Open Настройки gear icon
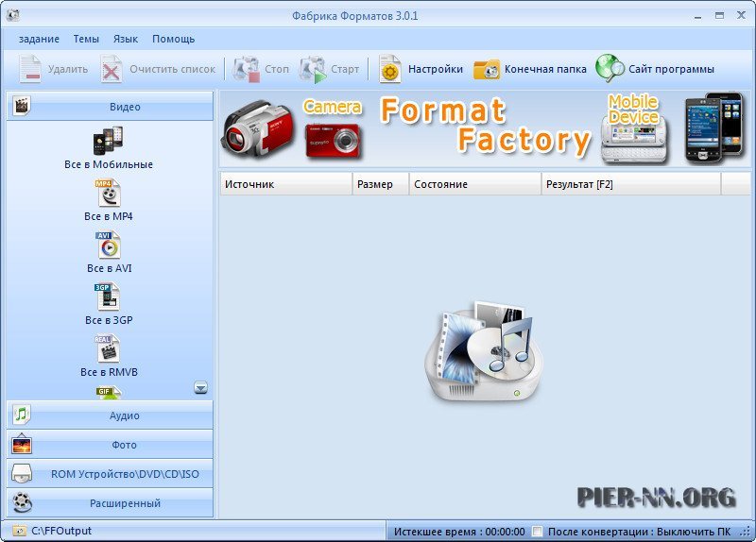Viewport: 756px width, 542px height. [389, 69]
